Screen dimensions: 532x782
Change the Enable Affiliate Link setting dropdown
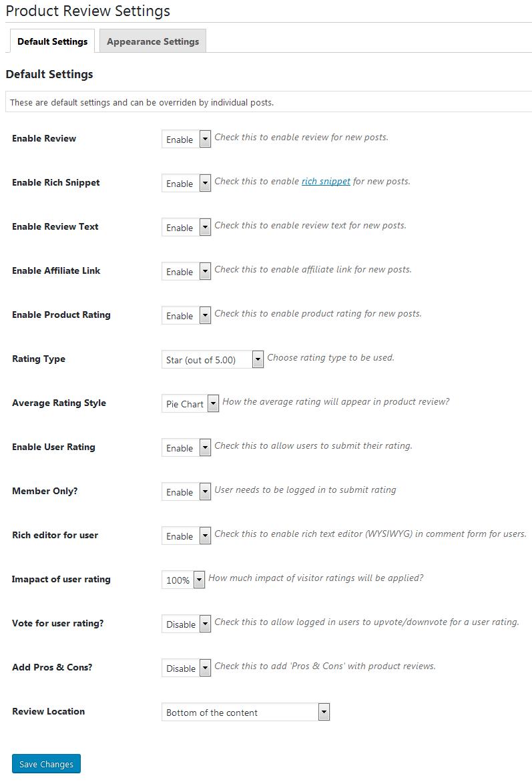(x=186, y=271)
